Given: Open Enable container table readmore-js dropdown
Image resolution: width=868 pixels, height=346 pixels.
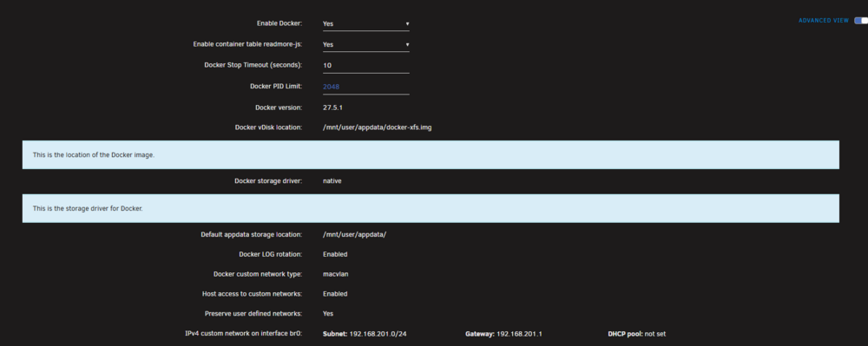Looking at the screenshot, I should tap(366, 44).
